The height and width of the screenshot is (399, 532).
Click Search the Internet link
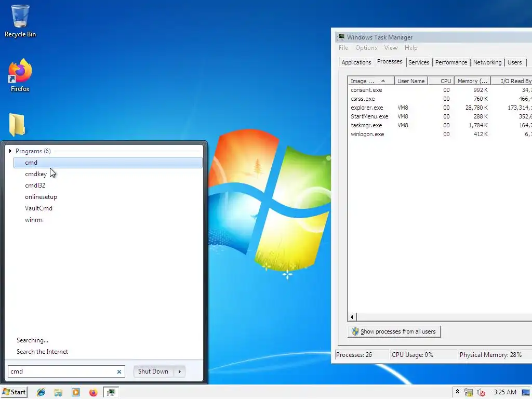[42, 352]
